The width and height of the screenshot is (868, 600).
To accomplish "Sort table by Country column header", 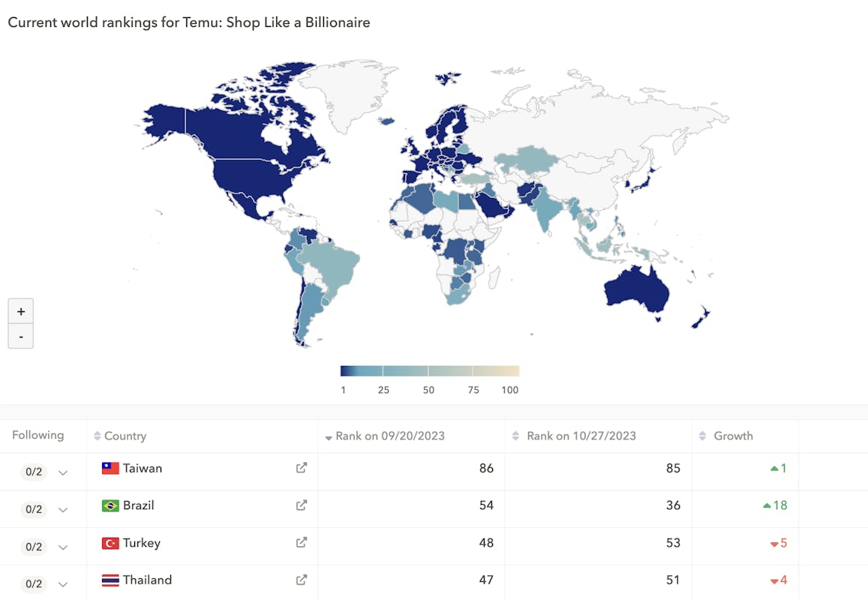I will 125,436.
